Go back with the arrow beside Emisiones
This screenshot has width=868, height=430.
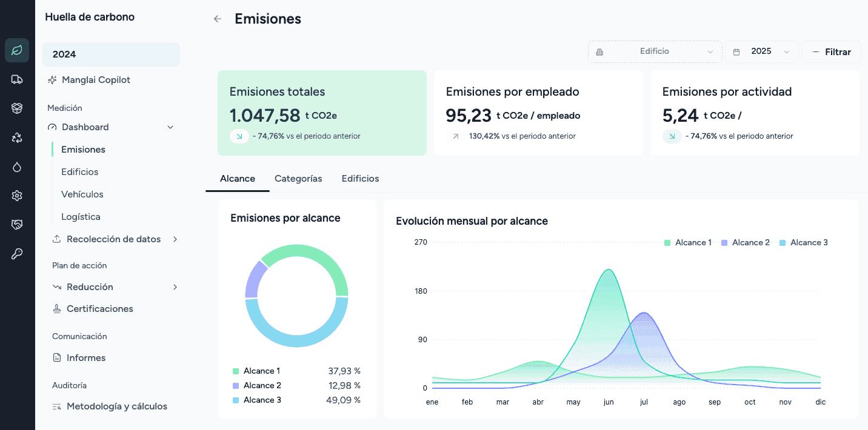coord(218,19)
